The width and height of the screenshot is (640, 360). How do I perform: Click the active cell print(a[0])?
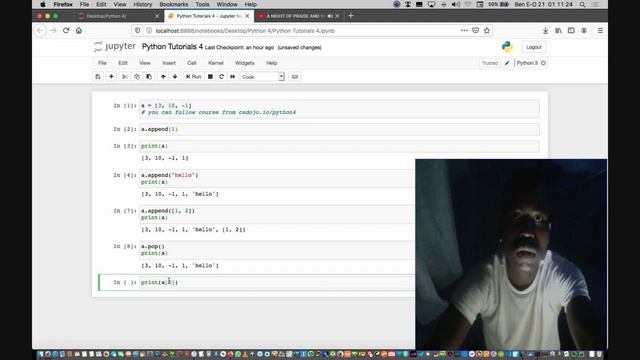(277, 282)
